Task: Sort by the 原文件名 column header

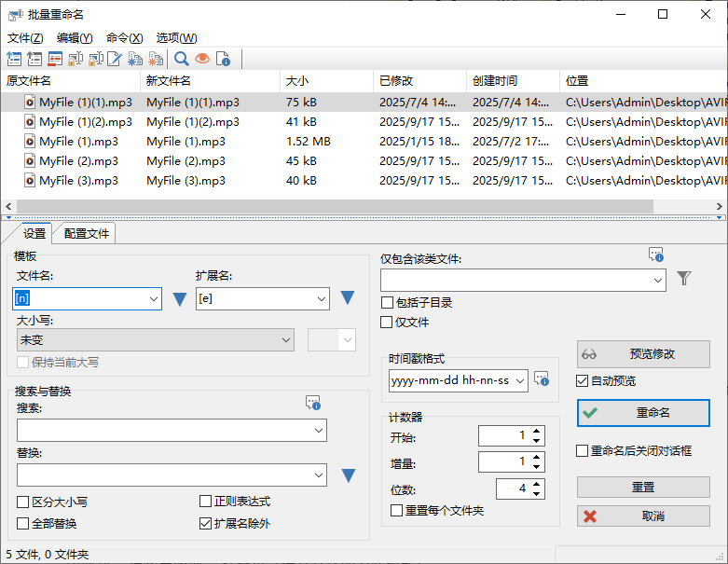Action: [x=71, y=81]
